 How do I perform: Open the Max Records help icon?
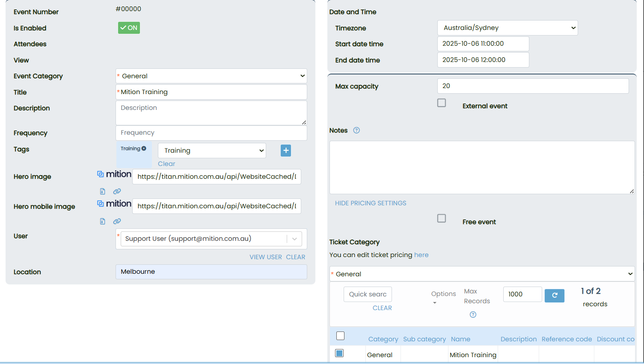click(473, 314)
